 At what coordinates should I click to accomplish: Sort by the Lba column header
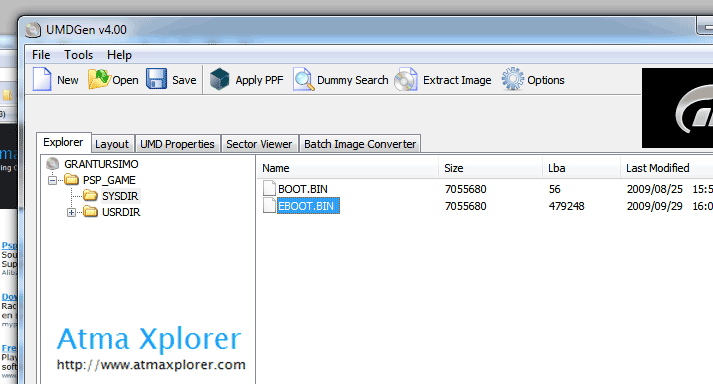coord(582,168)
